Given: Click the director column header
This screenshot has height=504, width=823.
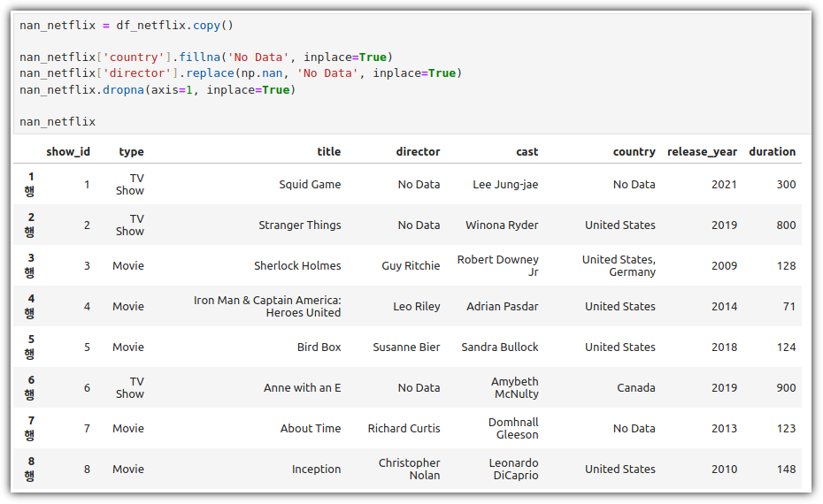Looking at the screenshot, I should (x=418, y=151).
